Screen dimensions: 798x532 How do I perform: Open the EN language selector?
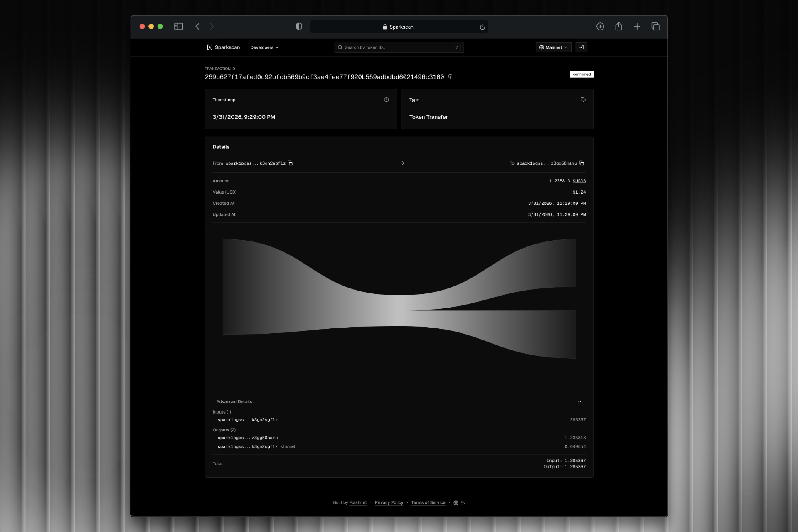459,502
